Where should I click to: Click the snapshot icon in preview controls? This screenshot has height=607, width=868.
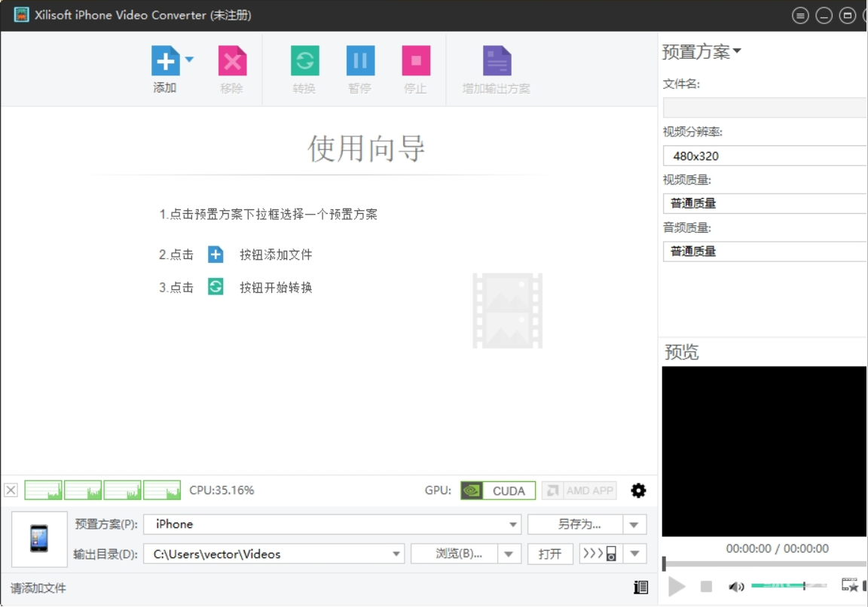(849, 585)
